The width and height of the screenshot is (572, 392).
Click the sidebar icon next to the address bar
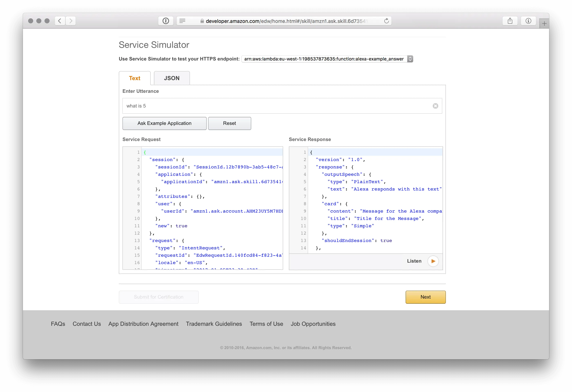(182, 21)
